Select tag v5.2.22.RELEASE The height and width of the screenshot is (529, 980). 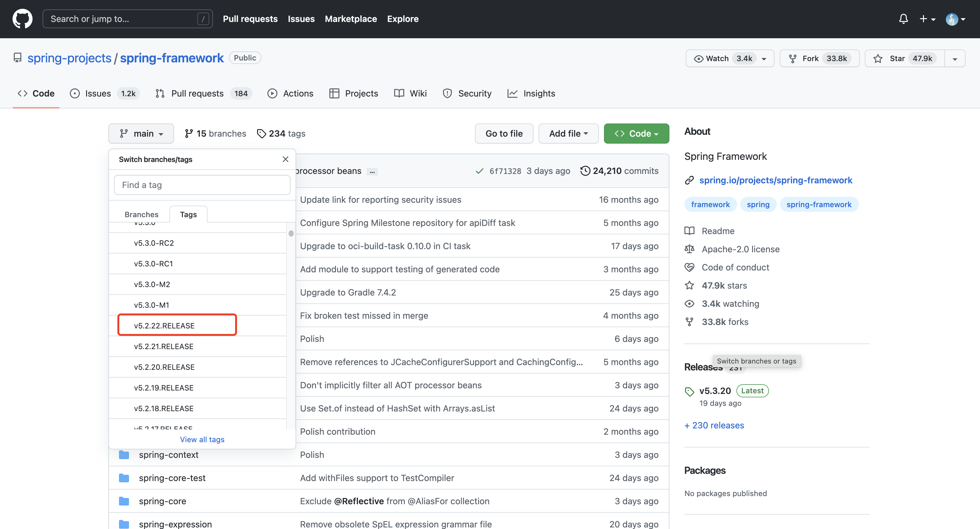click(198, 326)
